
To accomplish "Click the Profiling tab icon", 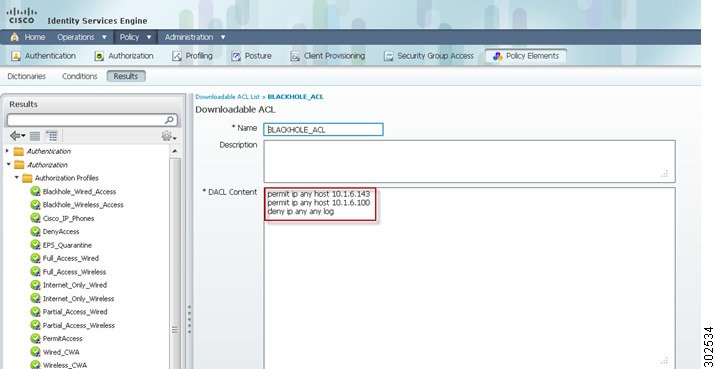I will click(x=177, y=56).
